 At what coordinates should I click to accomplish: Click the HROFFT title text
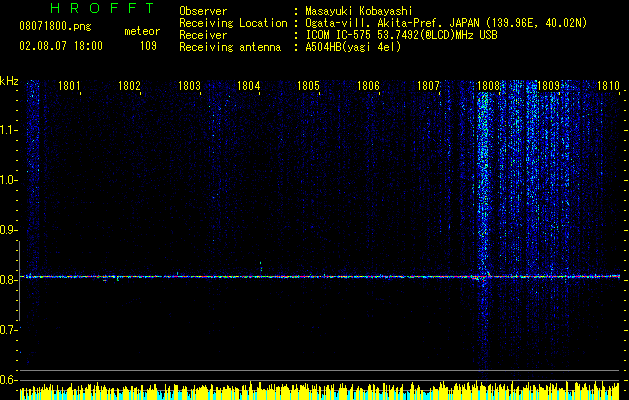tap(102, 8)
